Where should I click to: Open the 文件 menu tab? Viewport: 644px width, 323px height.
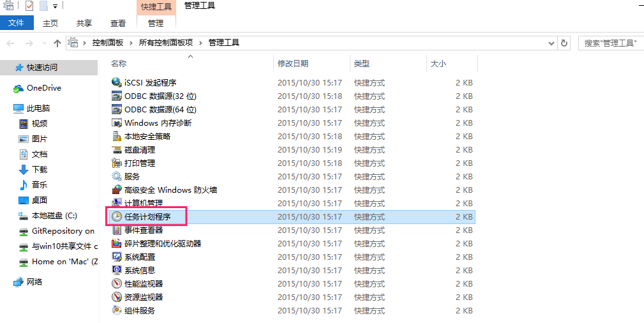coord(17,23)
